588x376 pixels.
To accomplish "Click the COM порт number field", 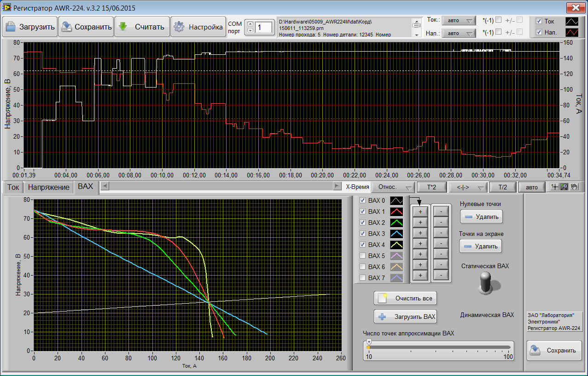I will coord(264,27).
